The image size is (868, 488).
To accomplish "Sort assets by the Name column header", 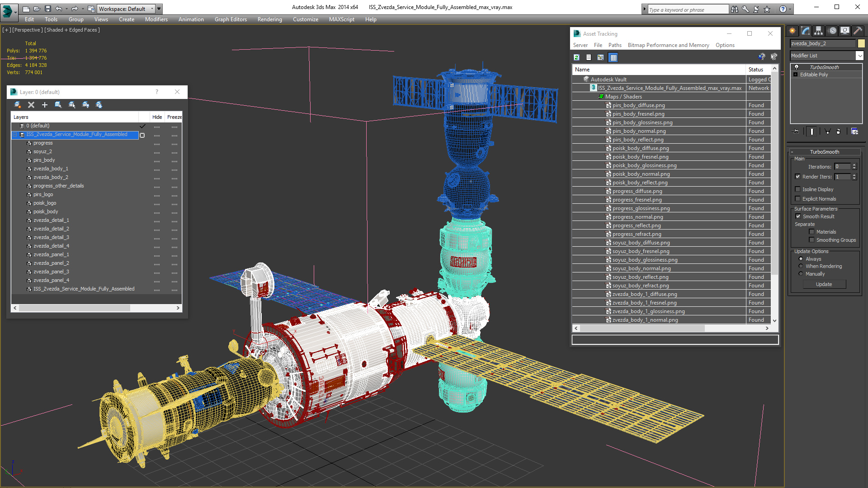I will [659, 70].
